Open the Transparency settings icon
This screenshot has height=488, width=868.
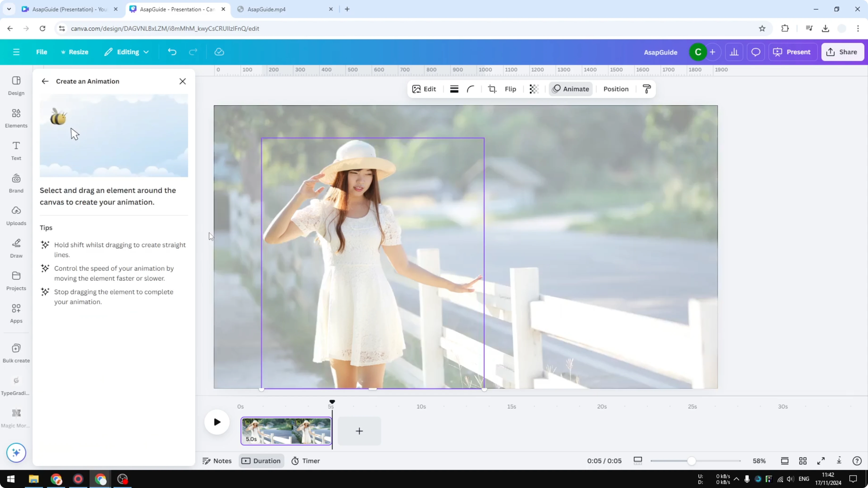tap(534, 89)
